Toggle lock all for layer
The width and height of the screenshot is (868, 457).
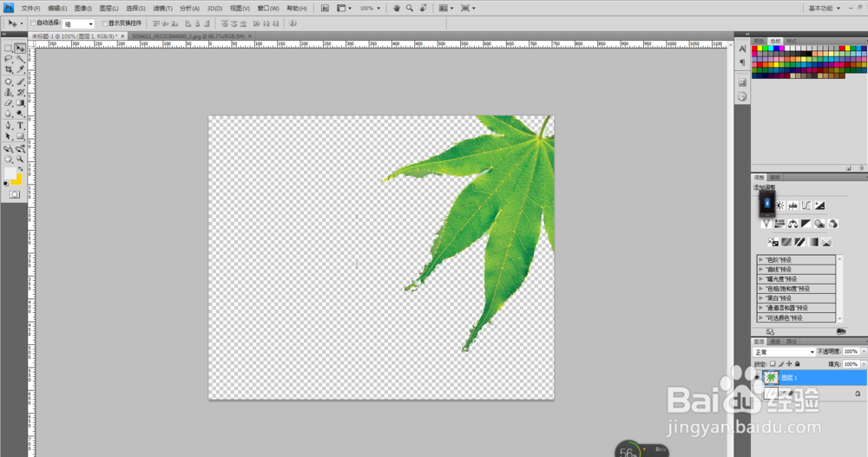tap(797, 364)
